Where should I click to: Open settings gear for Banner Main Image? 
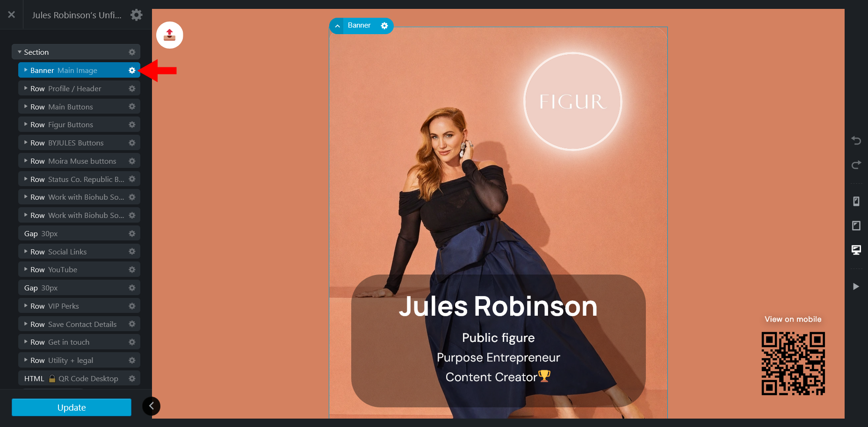click(x=132, y=70)
